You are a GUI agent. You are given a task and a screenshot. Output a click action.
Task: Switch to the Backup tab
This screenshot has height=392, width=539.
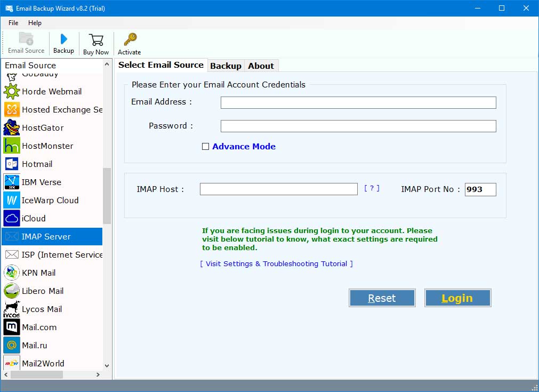pos(226,66)
